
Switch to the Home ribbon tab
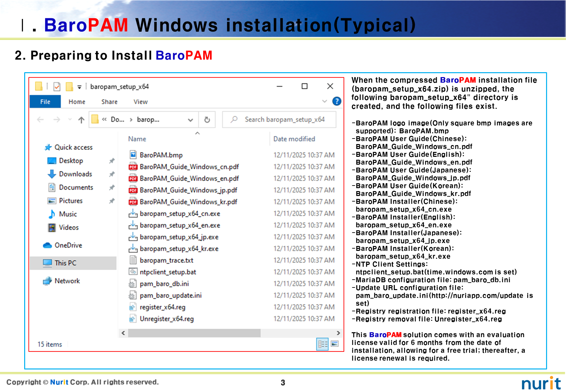(x=77, y=102)
